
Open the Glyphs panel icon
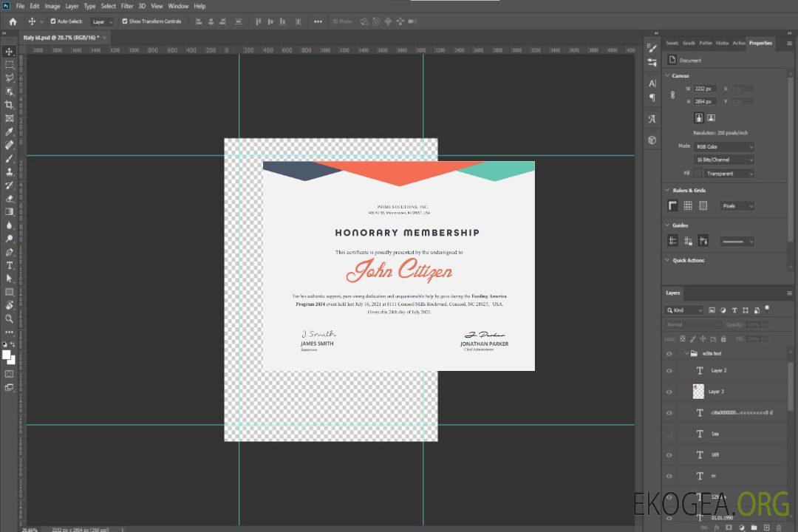coord(652,119)
